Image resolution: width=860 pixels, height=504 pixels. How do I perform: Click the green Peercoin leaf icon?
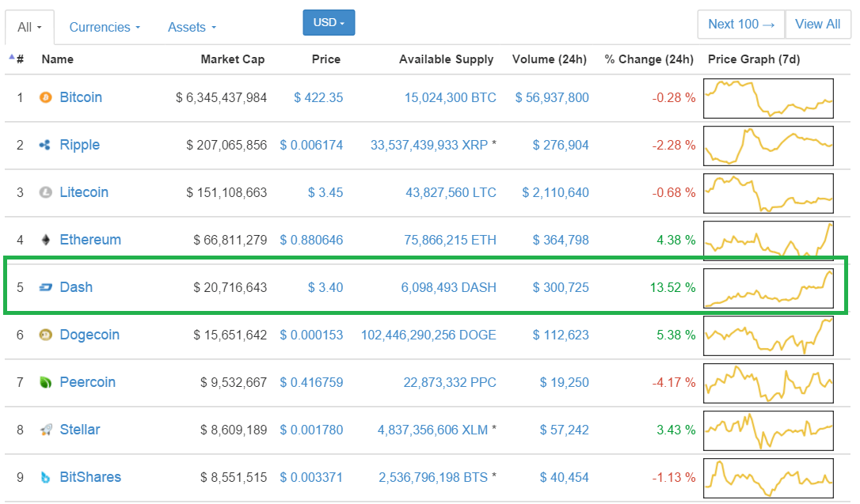tap(45, 382)
